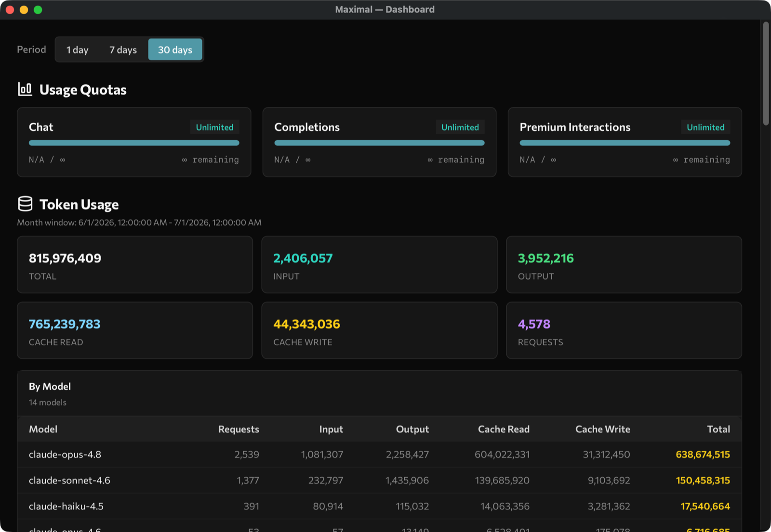Click the Cache Read column header

[504, 429]
